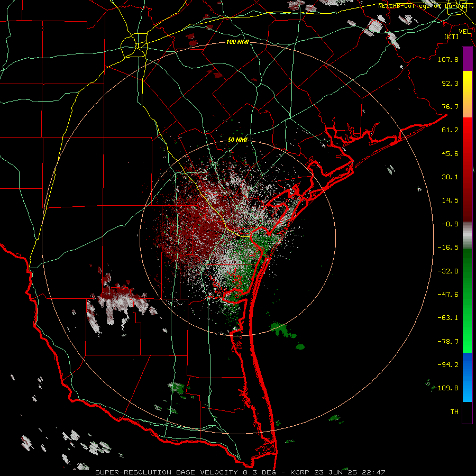Image resolution: width=476 pixels, height=476 pixels.
Task: Click the "TH" label below the scale
Action: click(x=454, y=412)
